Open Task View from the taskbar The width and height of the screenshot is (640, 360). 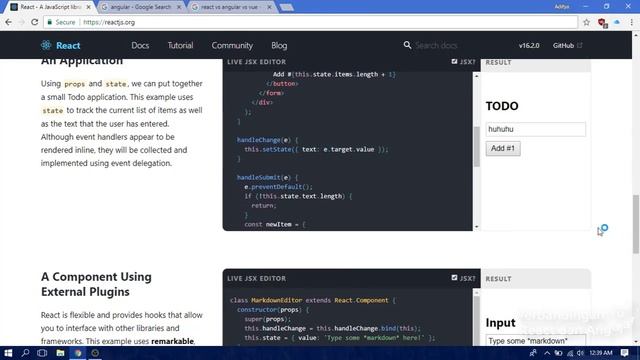coord(42,353)
